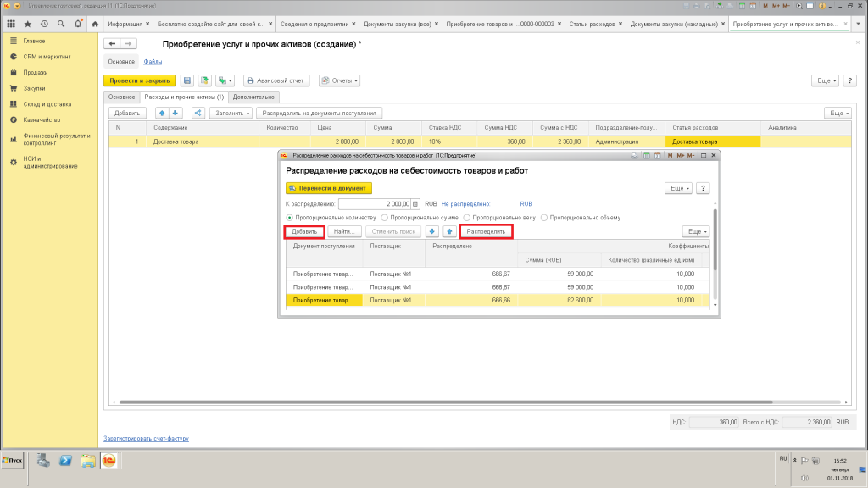Open Windows PowerShell from the taskbar

[65, 460]
